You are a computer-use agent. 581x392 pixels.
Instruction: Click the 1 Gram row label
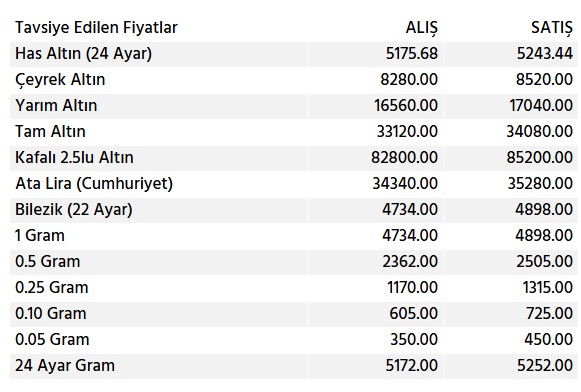pyautogui.click(x=40, y=236)
